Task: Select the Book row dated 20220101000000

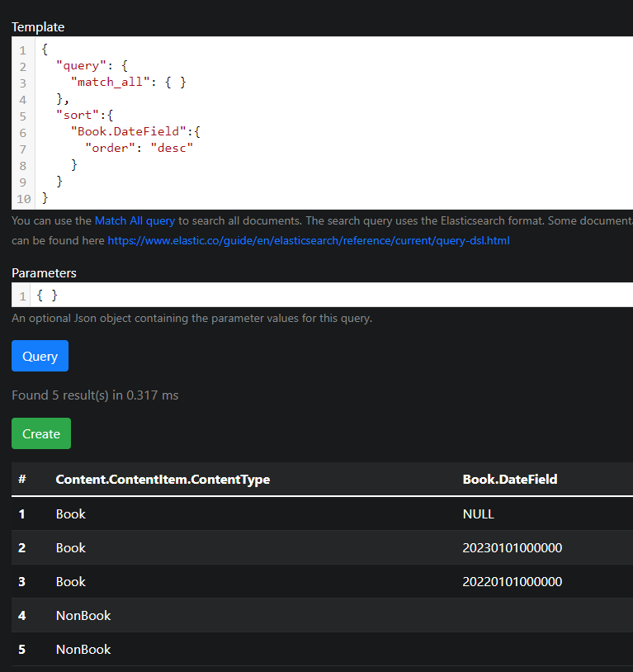Action: pos(248,581)
